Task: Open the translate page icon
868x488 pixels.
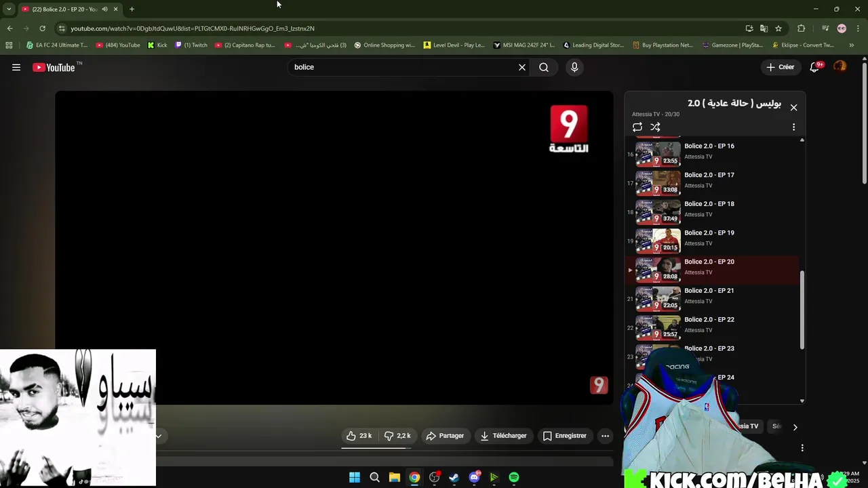Action: [764, 28]
